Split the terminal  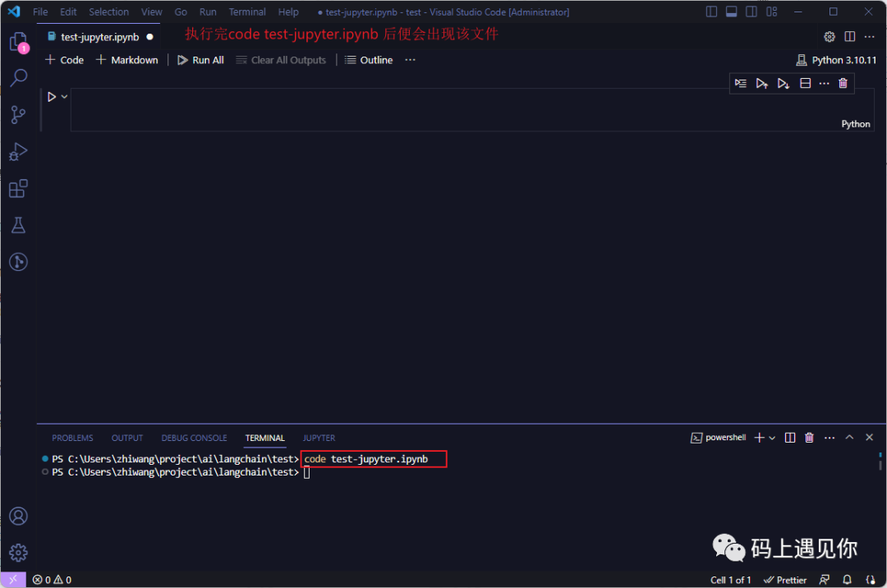[790, 438]
